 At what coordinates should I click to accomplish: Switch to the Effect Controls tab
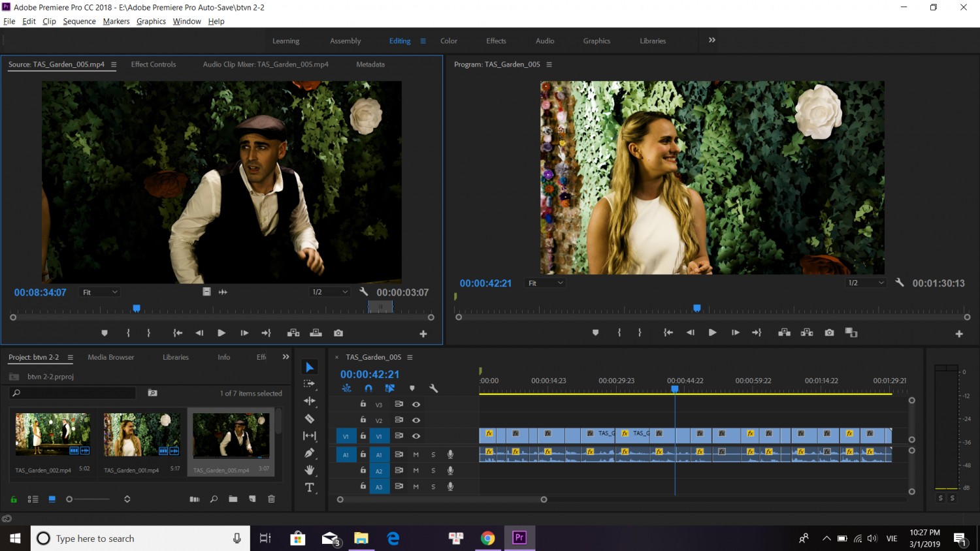154,65
